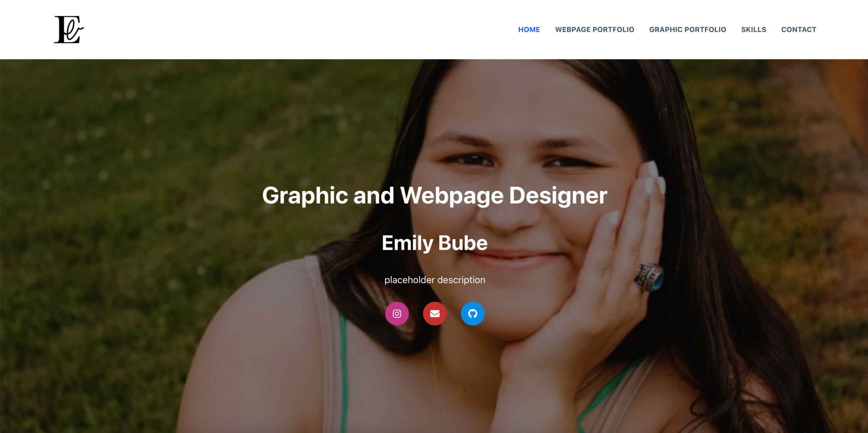Screen dimensions: 868x433
Task: Click the 'placeholder description' text
Action: 435,280
